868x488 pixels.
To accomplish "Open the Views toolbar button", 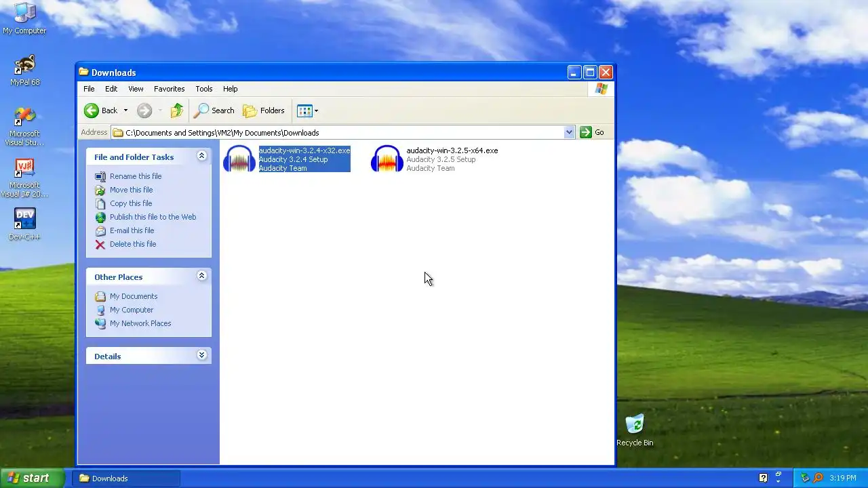I will click(307, 110).
